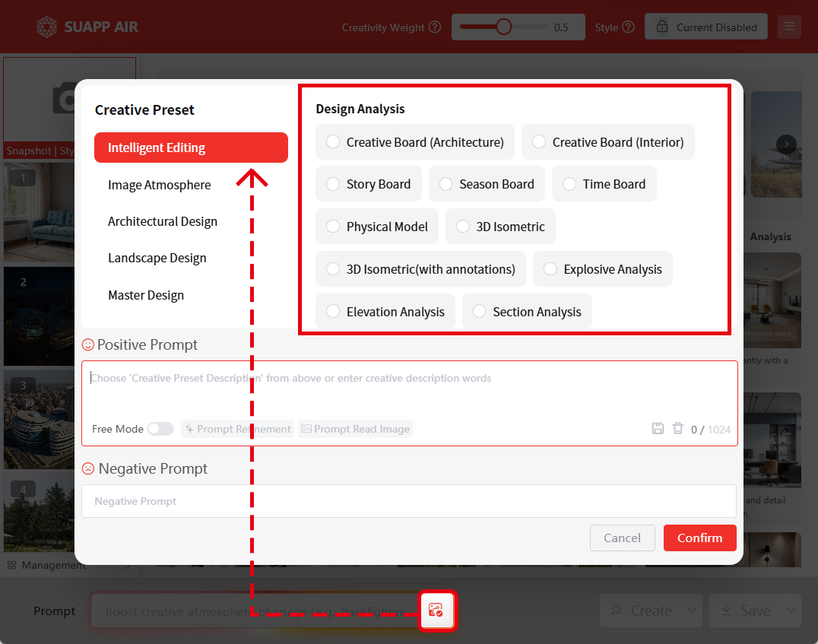Viewport: 818px width, 644px height.
Task: Switch to Landscape Design preset category
Action: 157,258
